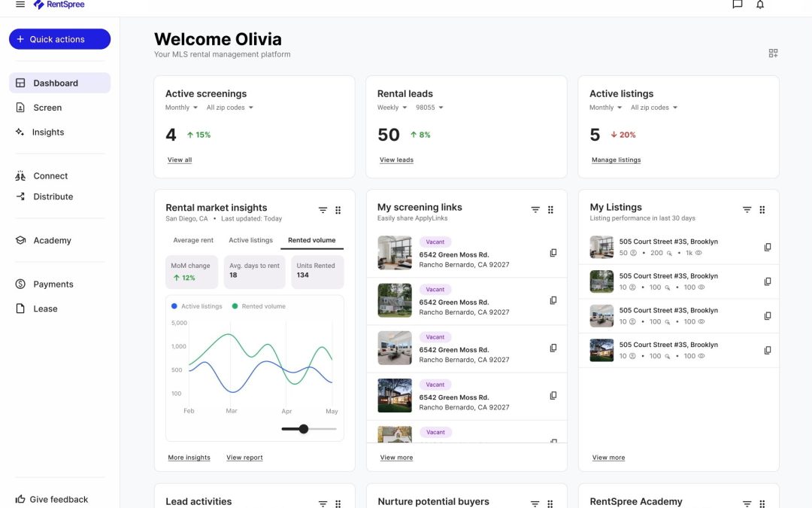Click filter icon on Rental market insights
The width and height of the screenshot is (812, 508).
click(323, 211)
